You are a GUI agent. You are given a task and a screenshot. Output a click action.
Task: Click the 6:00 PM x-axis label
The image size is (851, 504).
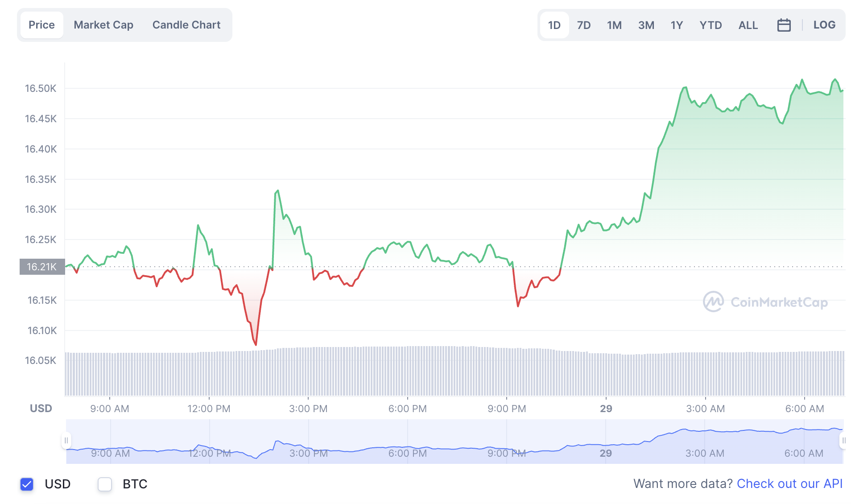point(407,409)
